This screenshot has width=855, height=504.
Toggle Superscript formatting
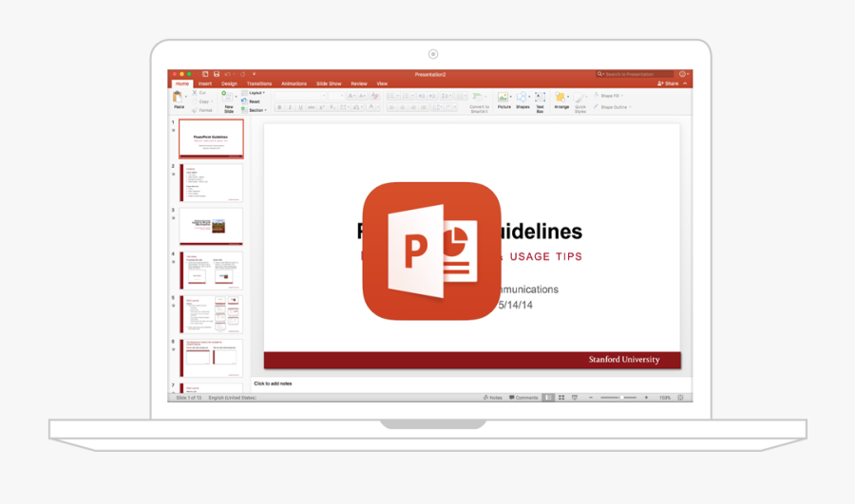click(322, 107)
